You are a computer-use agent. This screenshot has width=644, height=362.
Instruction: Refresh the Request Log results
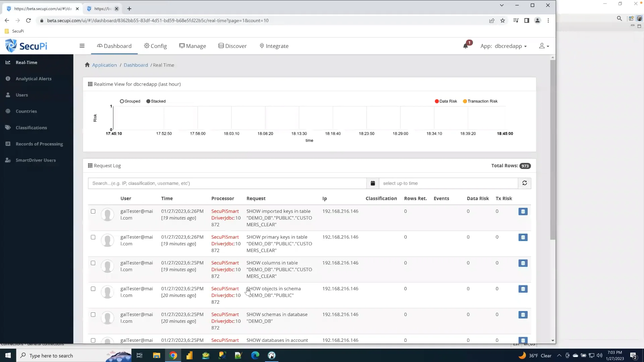pyautogui.click(x=525, y=183)
